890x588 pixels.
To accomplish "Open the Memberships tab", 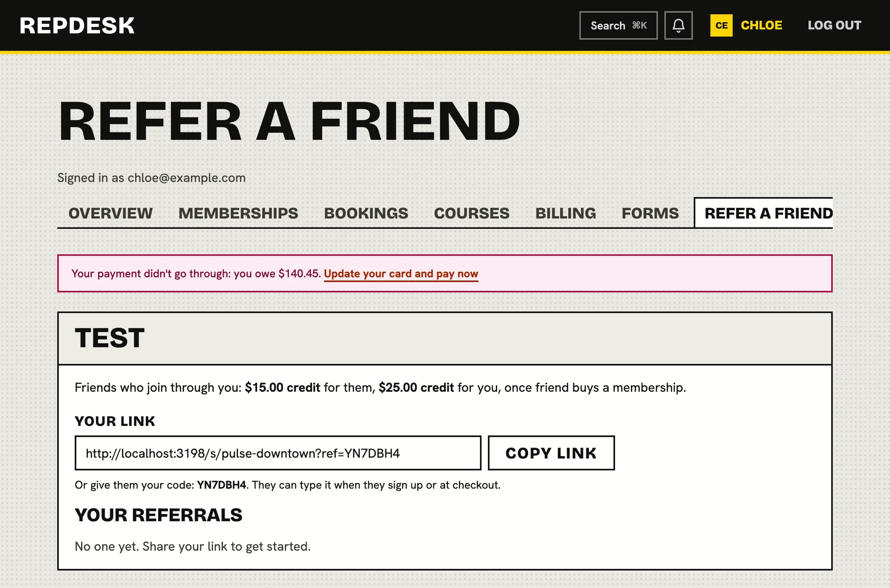I will (x=238, y=213).
